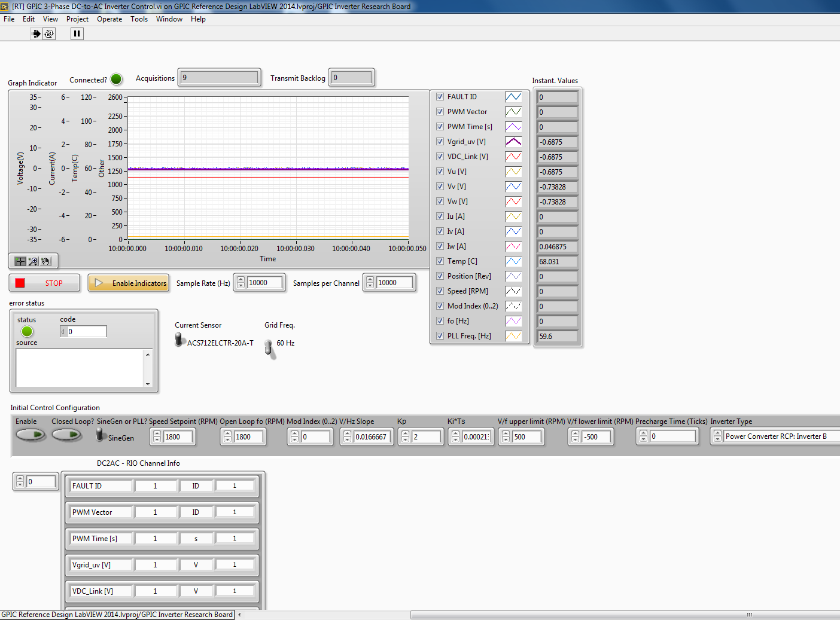This screenshot has width=840, height=620.
Task: Toggle the Enable oval switch
Action: [31, 435]
